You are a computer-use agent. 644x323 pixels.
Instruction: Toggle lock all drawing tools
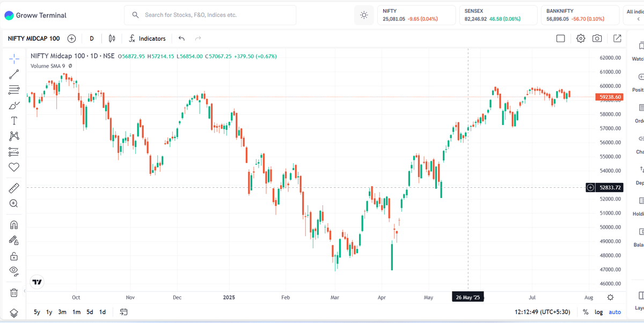pyautogui.click(x=14, y=255)
